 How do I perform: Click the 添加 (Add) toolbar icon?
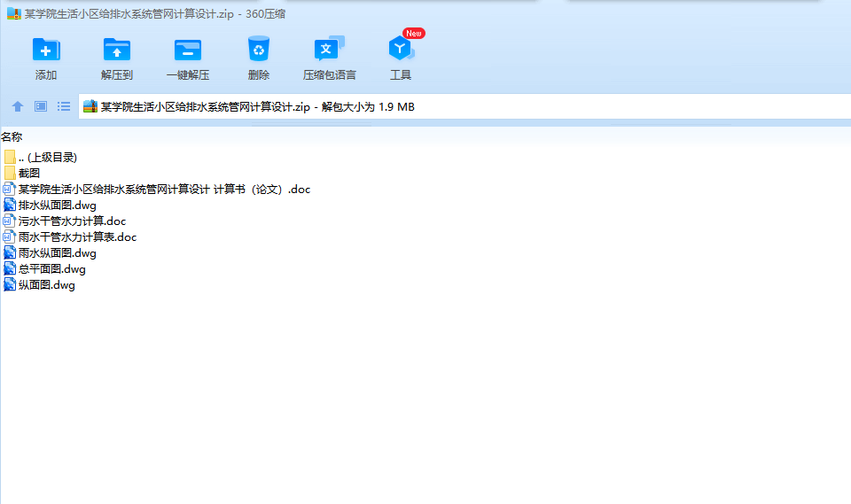click(x=46, y=50)
